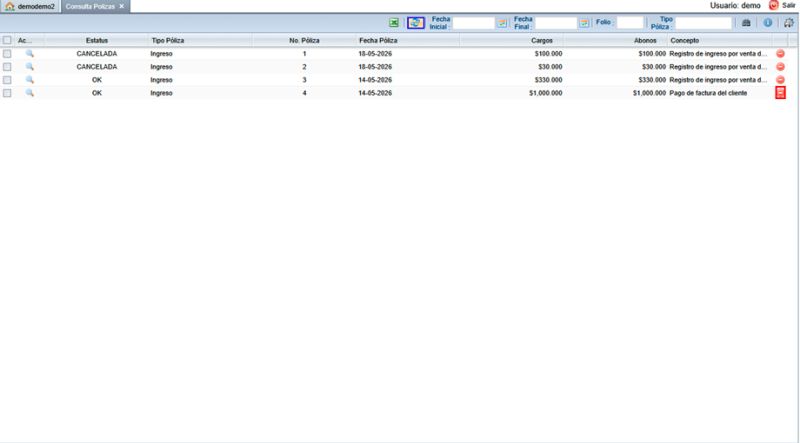This screenshot has width=800, height=443.
Task: View details of policy number 2
Action: click(x=30, y=67)
